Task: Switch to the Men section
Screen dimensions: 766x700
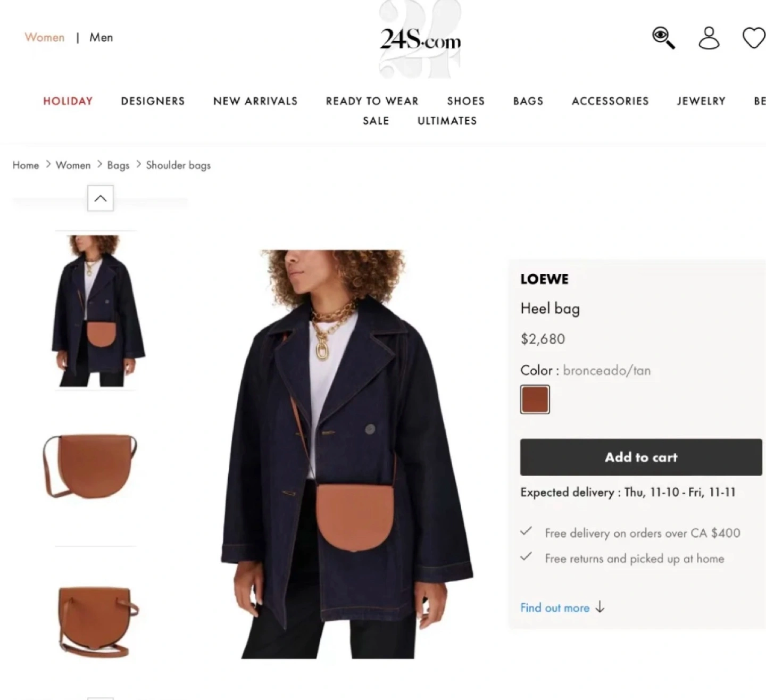Action: [x=101, y=37]
